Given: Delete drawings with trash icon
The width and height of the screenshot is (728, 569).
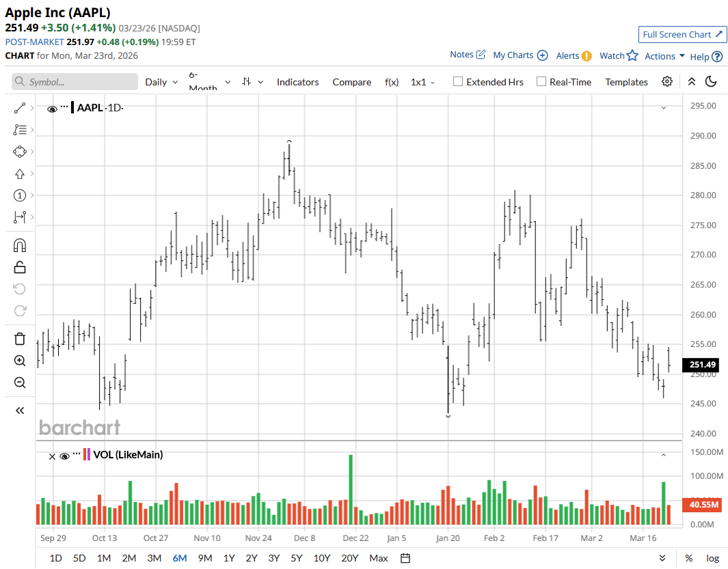Looking at the screenshot, I should [x=20, y=339].
